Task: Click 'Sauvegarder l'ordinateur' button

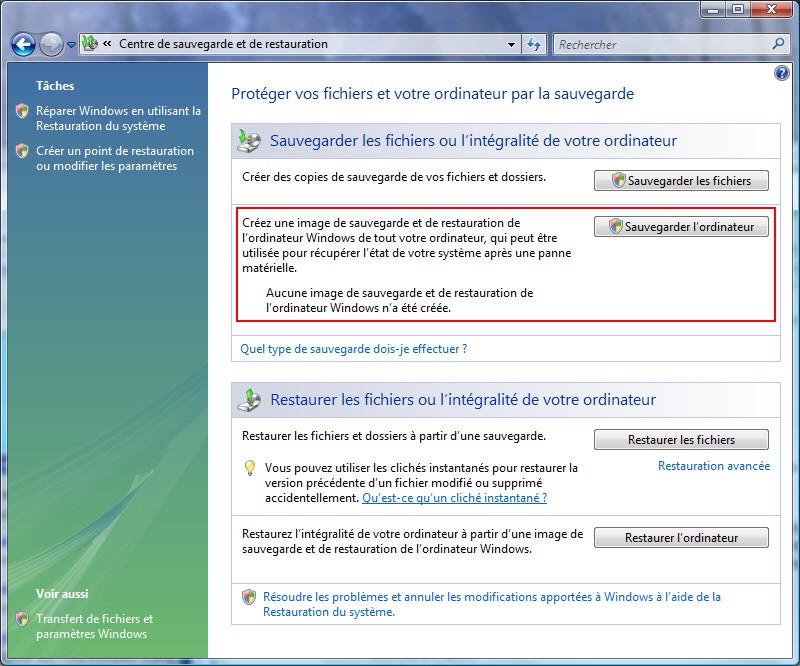Action: [x=681, y=227]
